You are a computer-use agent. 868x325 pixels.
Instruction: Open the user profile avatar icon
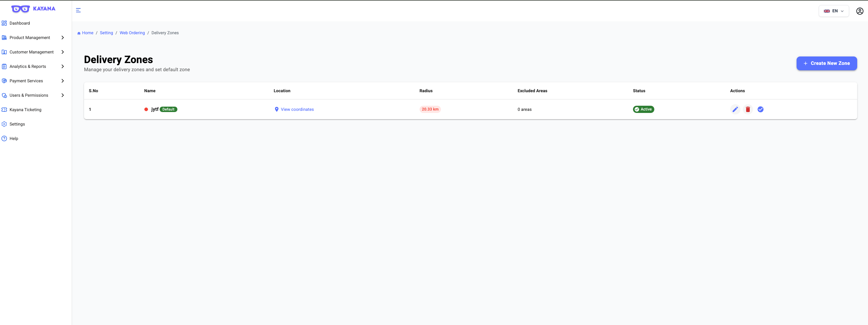[860, 11]
